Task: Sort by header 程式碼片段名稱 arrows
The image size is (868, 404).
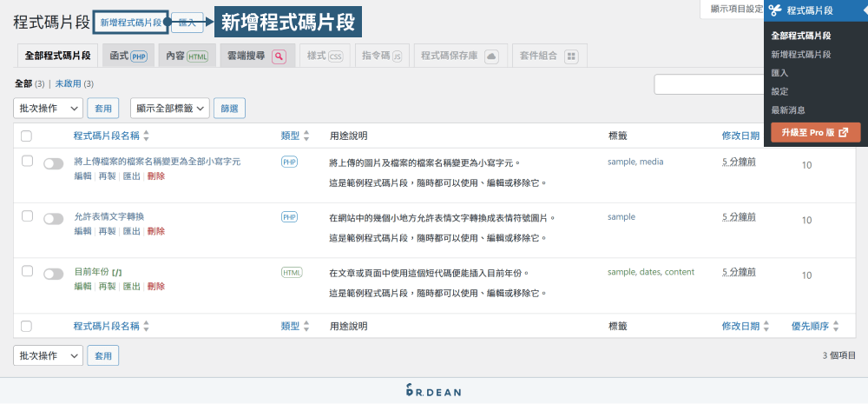Action: click(x=146, y=136)
